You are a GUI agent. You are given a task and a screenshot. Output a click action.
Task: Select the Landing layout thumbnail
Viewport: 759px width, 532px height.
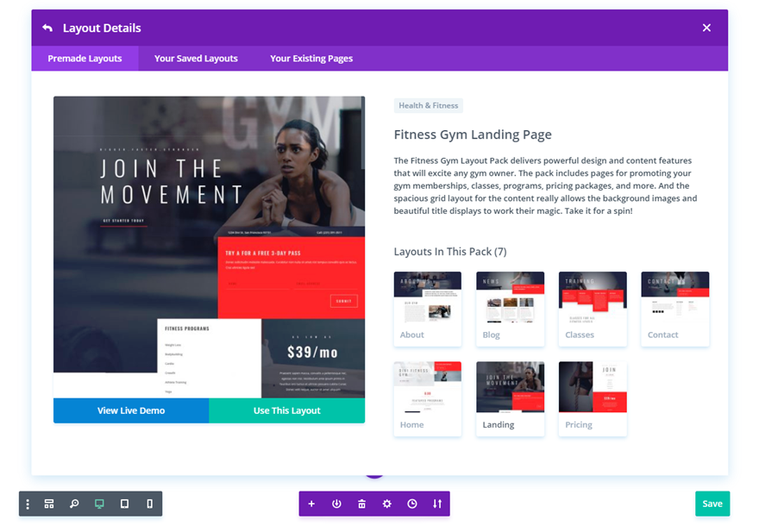tap(511, 399)
